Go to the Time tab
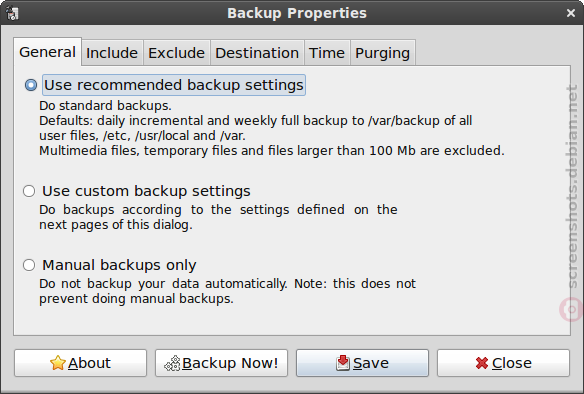 [327, 53]
